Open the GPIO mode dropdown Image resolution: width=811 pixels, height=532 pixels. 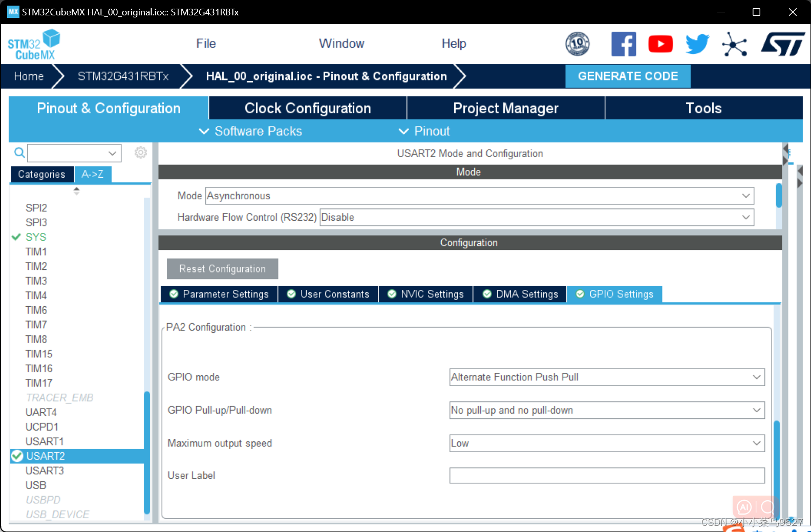[x=607, y=377]
